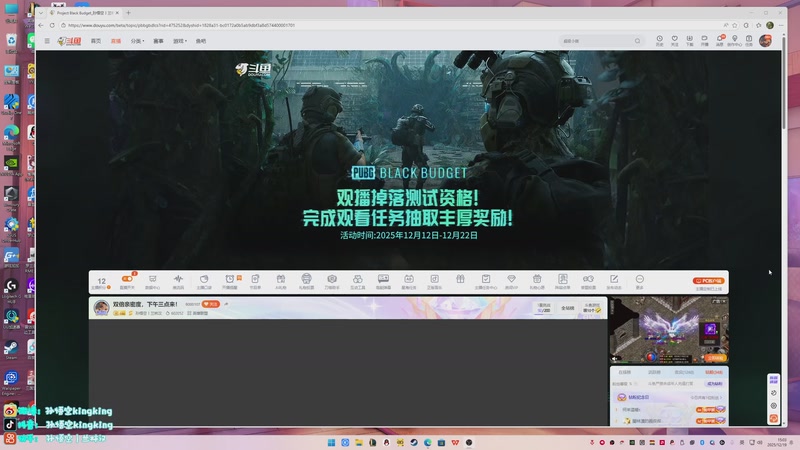Click the diamond VIP toolbar icon
Image resolution: width=800 pixels, height=450 pixels.
pyautogui.click(x=511, y=281)
